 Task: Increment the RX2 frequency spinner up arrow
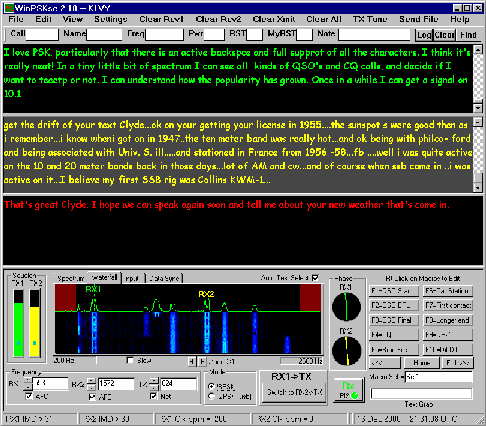91,381
